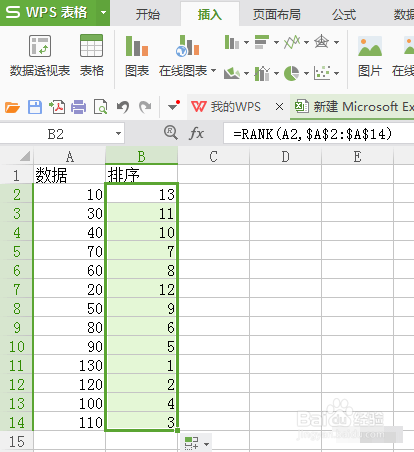The image size is (414, 452).
Task: Select cell with value 90
Action: coord(69,346)
